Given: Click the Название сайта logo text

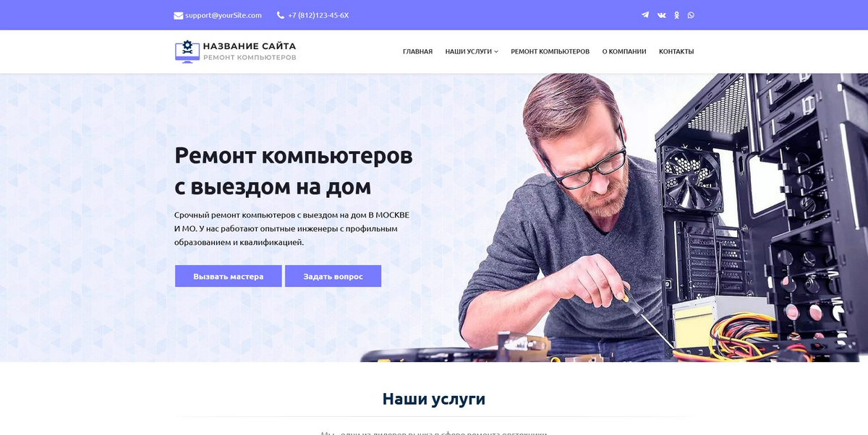Looking at the screenshot, I should click(250, 46).
